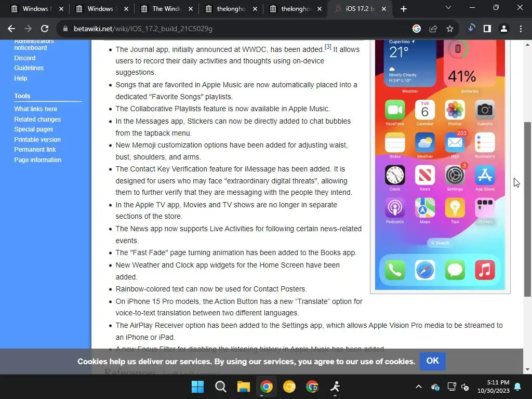Switch to the first Windows tab

tap(33, 9)
